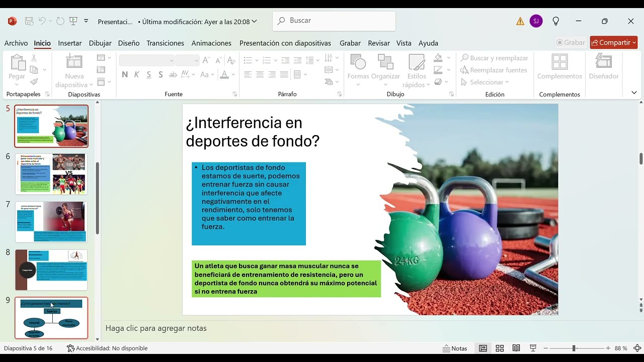Click the yellow warning triangle icon

[520, 21]
